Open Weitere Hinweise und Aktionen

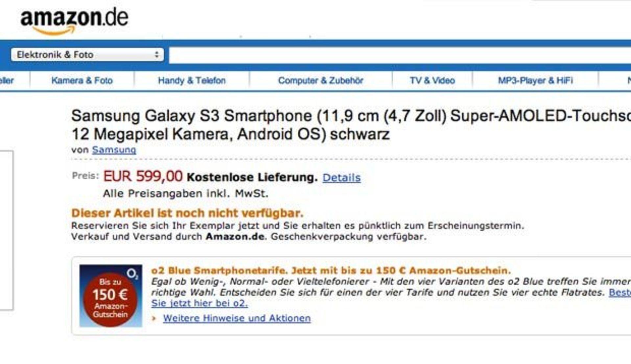(x=237, y=318)
